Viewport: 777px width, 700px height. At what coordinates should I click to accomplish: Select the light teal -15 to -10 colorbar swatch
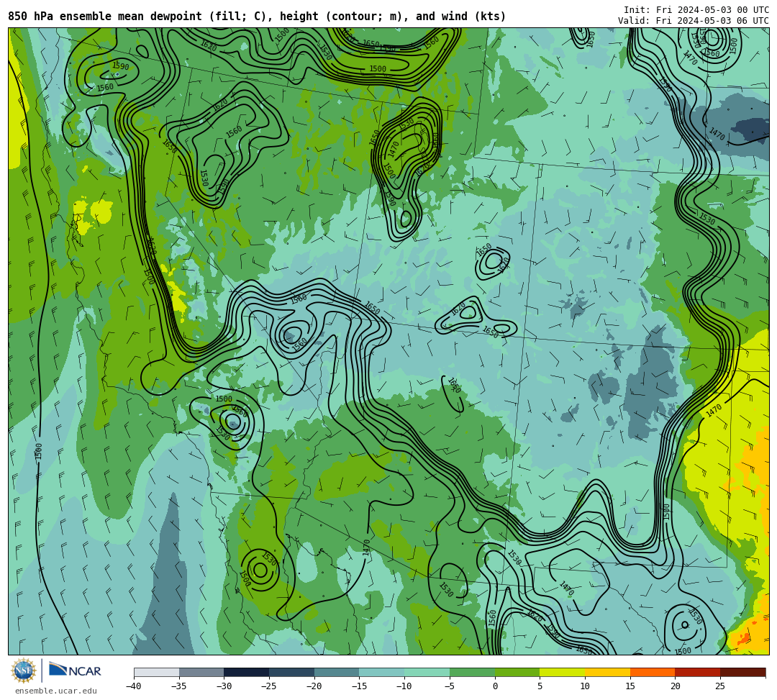382,672
